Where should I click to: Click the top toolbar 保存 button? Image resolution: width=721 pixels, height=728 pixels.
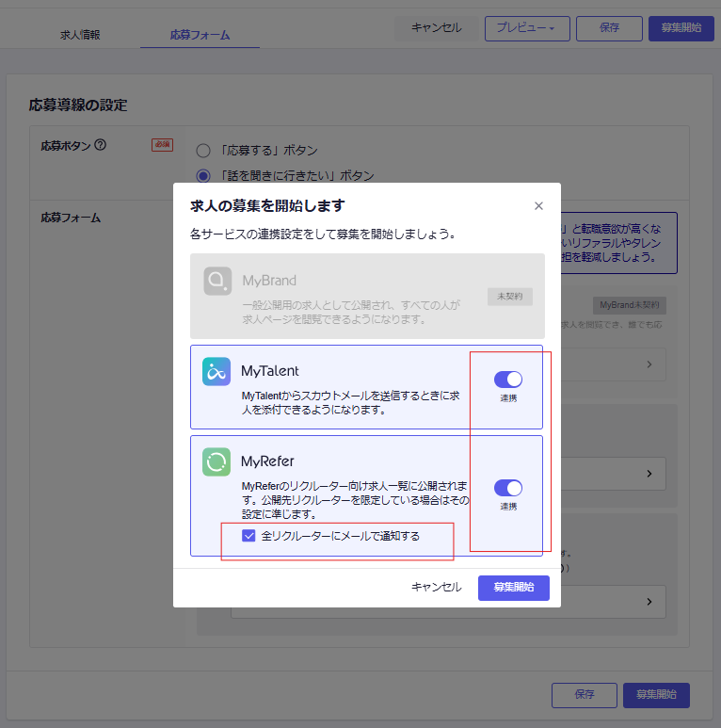(609, 28)
